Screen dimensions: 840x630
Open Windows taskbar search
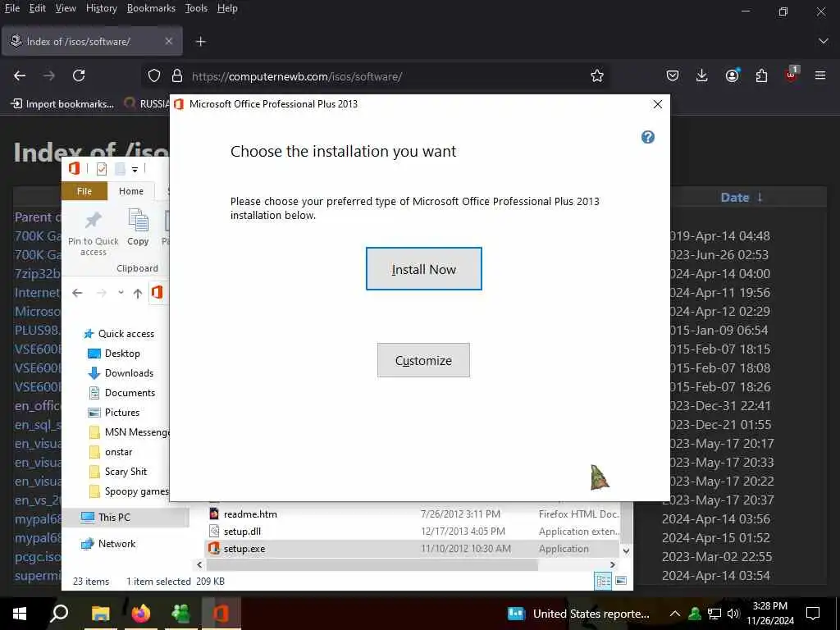[58, 614]
